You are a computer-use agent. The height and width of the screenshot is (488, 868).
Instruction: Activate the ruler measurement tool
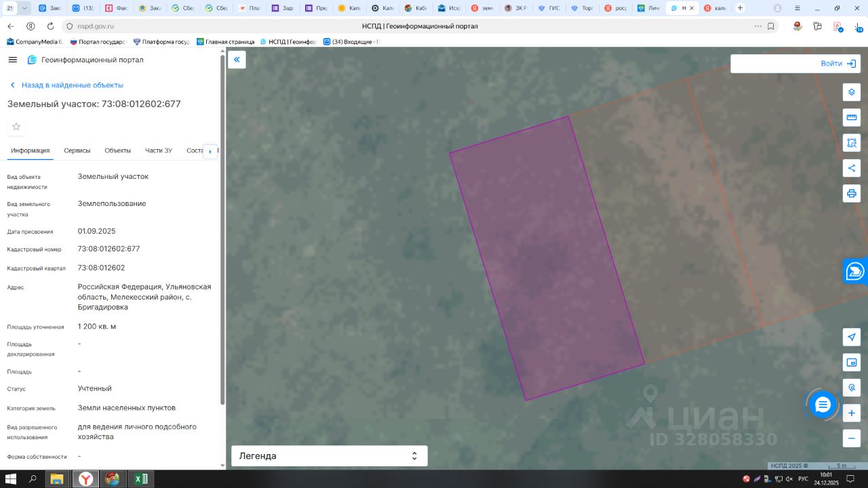point(852,118)
